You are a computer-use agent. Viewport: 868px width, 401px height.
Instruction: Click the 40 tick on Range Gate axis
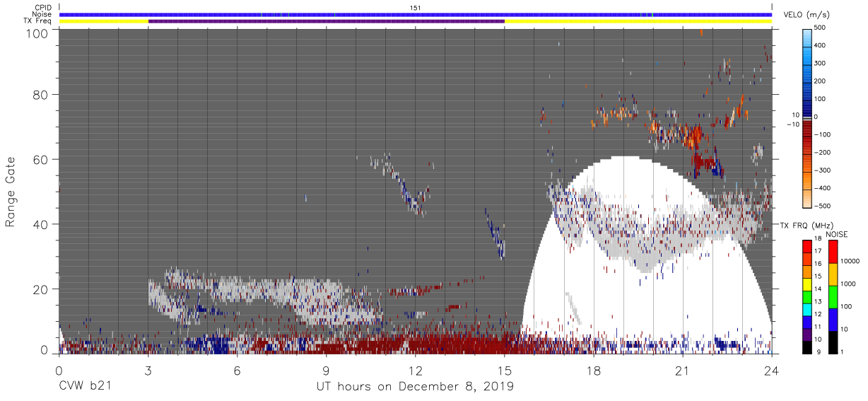pos(40,224)
